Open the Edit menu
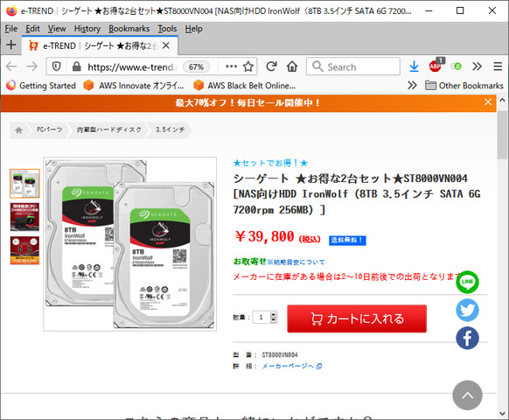The height and width of the screenshot is (420, 509). (32, 29)
